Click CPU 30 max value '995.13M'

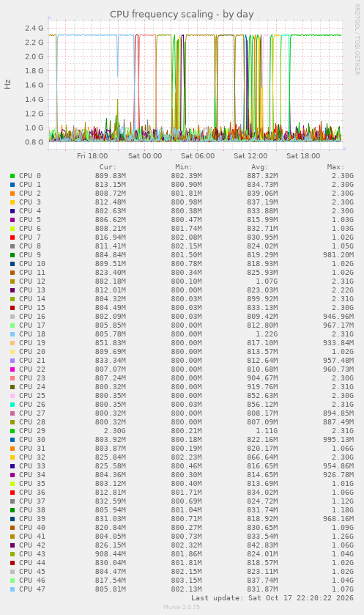pyautogui.click(x=338, y=440)
